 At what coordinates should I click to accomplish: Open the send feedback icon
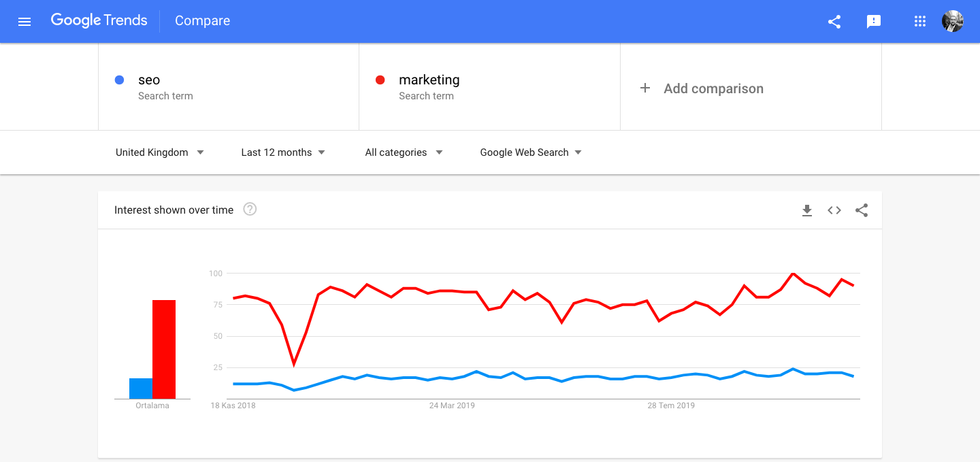click(x=874, y=21)
